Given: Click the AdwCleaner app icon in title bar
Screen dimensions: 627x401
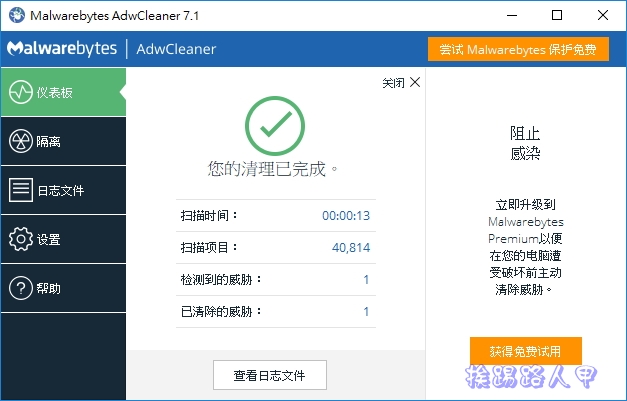Looking at the screenshot, I should click(x=16, y=16).
